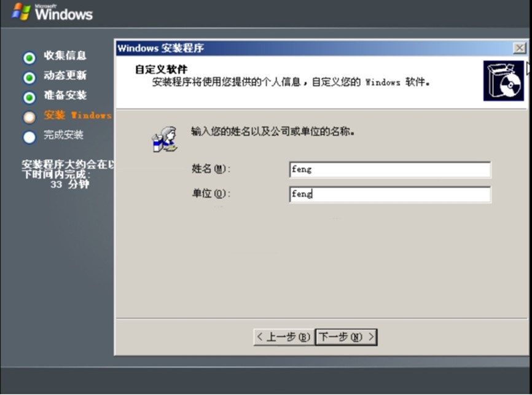This screenshot has width=532, height=395.
Task: Click the 单位(O) field label
Action: tap(211, 194)
